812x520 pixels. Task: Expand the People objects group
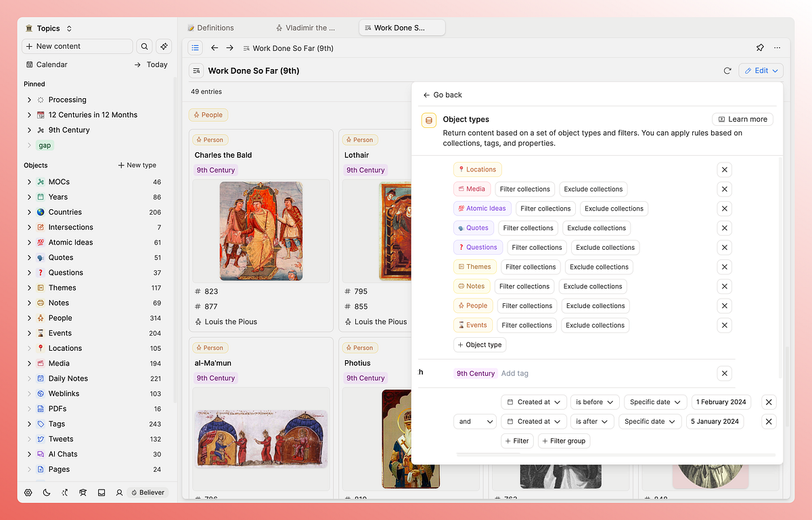(29, 318)
